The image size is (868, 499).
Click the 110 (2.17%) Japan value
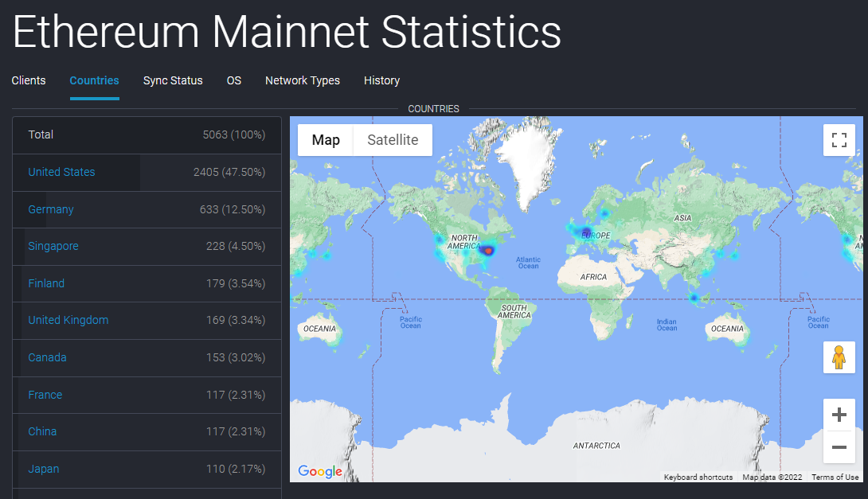pyautogui.click(x=236, y=469)
